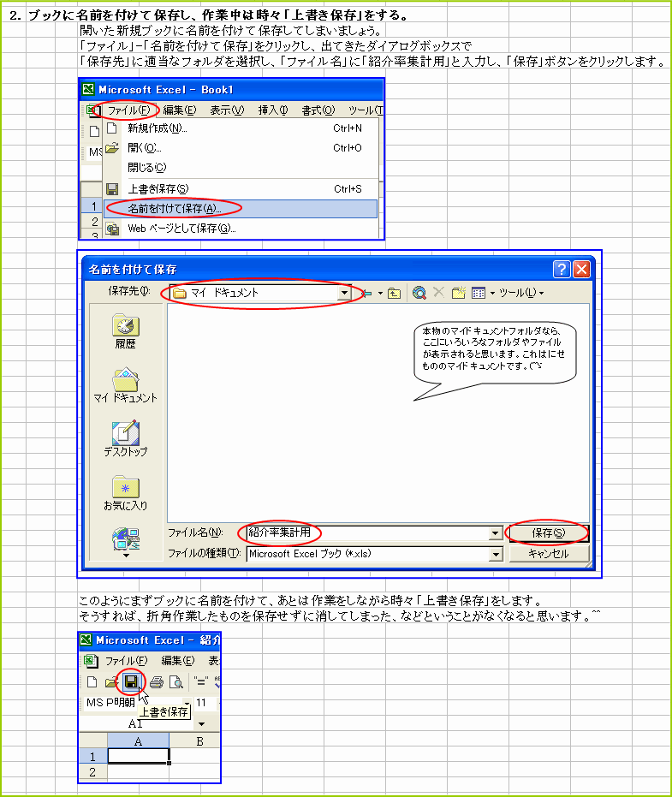Click the Excel logo in the lower window title bar
This screenshot has width=672, height=797.
pyautogui.click(x=86, y=640)
